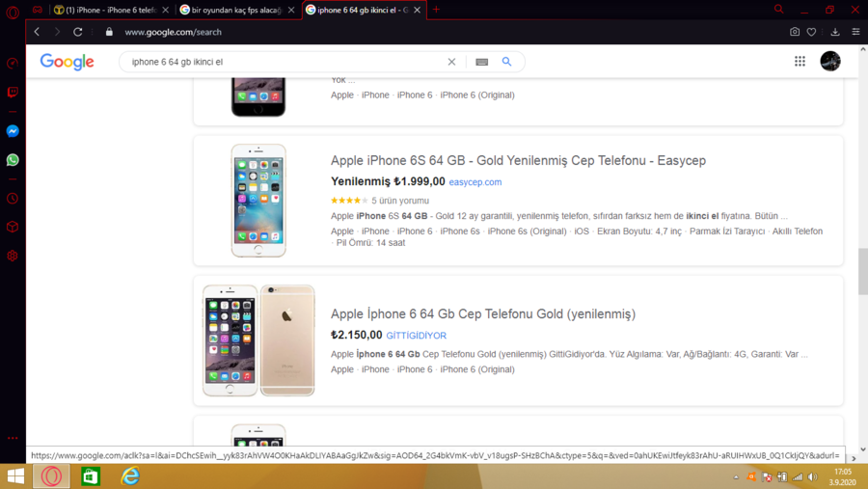Open the downloads panel

coord(835,32)
